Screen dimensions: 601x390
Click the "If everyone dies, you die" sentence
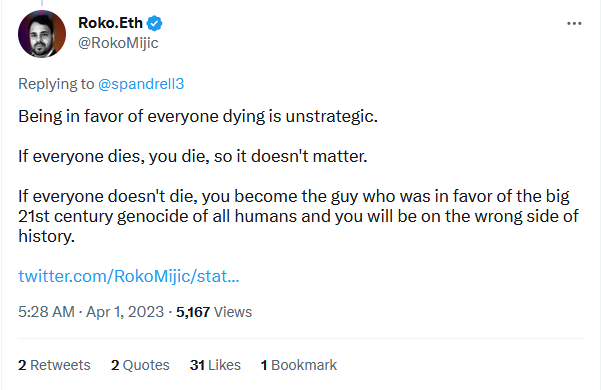tap(193, 156)
